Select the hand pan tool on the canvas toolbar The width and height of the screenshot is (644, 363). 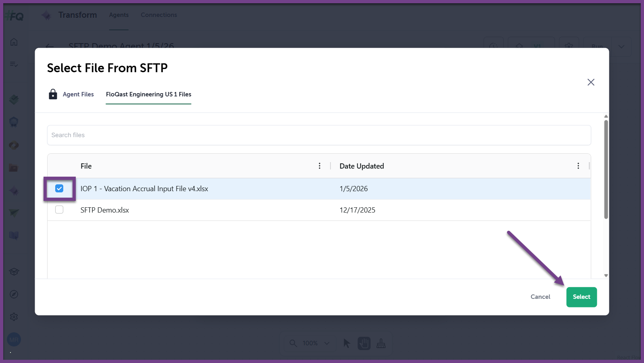(364, 343)
